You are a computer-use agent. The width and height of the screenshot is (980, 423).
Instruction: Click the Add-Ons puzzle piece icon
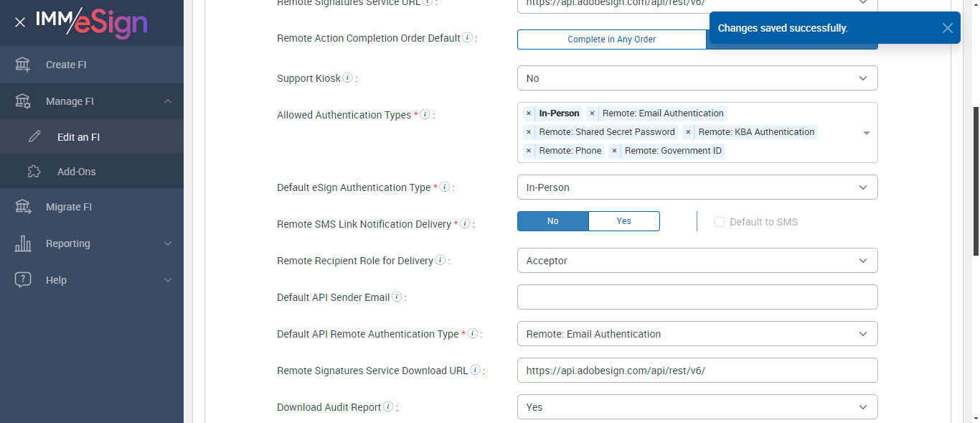[34, 172]
